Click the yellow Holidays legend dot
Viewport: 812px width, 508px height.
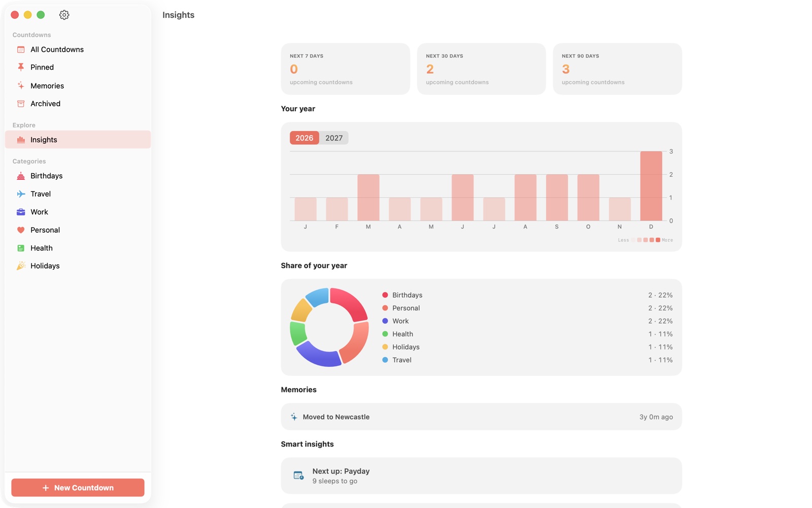tap(385, 347)
